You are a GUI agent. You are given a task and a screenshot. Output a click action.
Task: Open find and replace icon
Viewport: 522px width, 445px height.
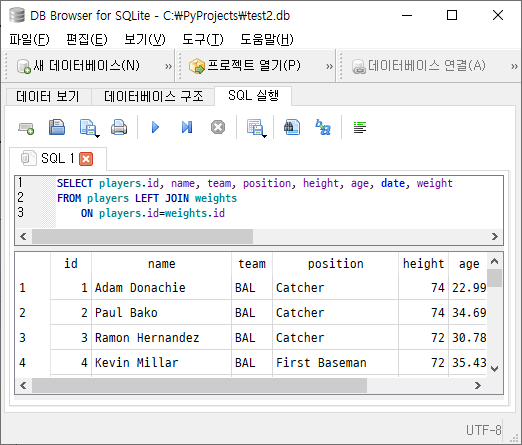tap(323, 127)
